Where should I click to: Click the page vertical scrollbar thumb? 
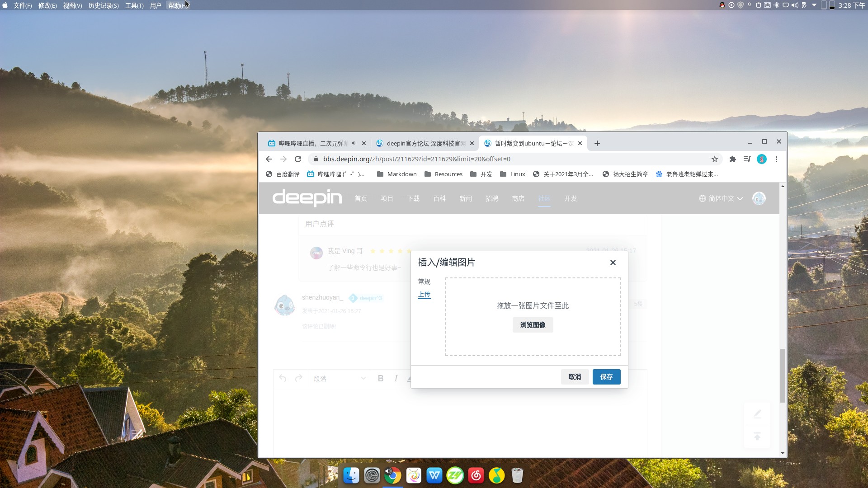(x=783, y=375)
